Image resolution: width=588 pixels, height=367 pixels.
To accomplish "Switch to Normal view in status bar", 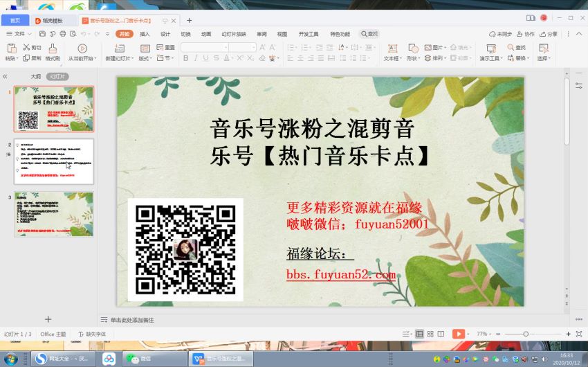I will click(x=420, y=334).
